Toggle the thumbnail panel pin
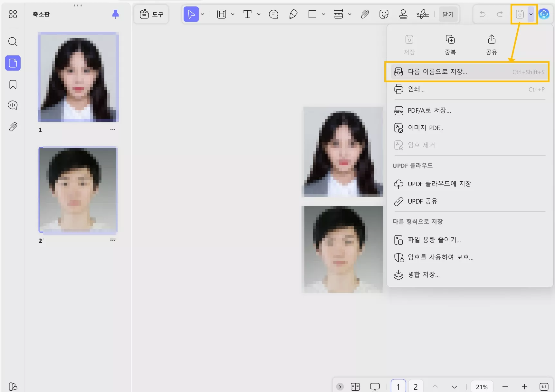Image resolution: width=555 pixels, height=392 pixels. tap(115, 14)
